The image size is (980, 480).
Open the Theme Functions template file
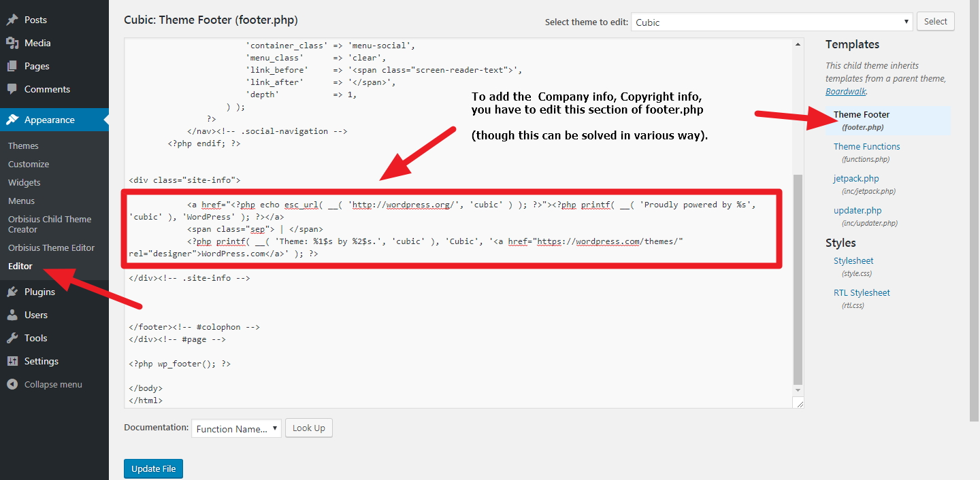coord(866,146)
